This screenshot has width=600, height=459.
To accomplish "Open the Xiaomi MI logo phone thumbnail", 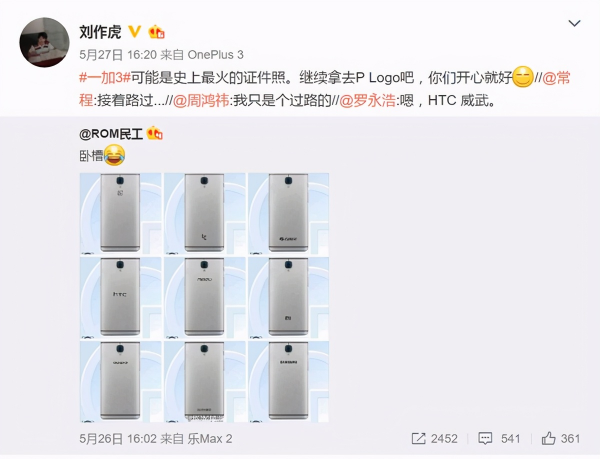I will tap(289, 298).
